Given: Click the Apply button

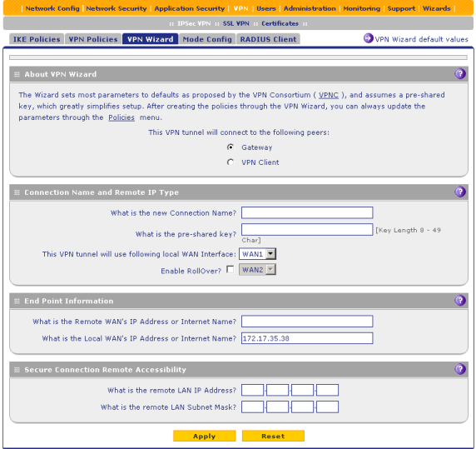Looking at the screenshot, I should pos(205,436).
